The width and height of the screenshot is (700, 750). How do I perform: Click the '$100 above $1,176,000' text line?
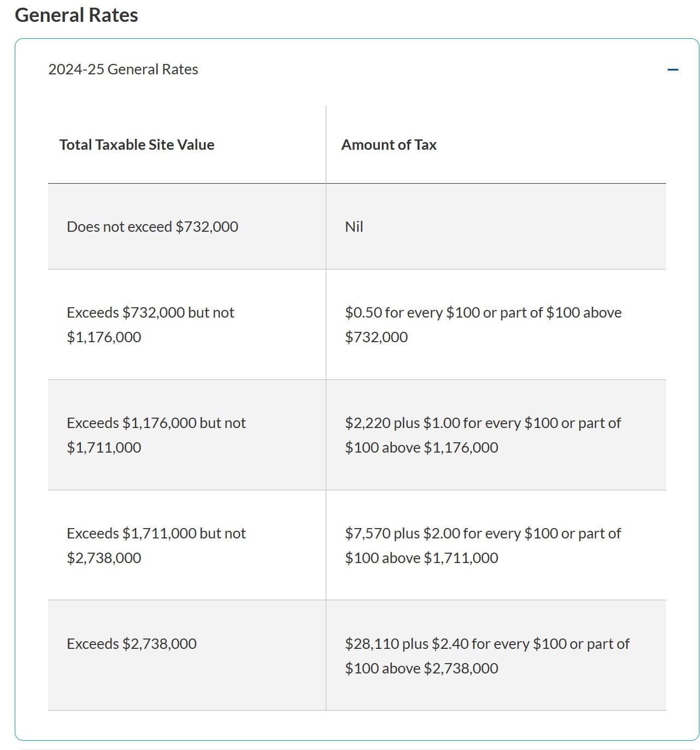[421, 448]
